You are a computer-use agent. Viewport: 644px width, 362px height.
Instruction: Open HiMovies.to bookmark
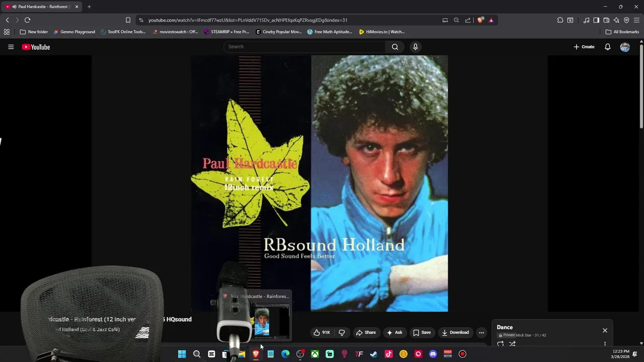pyautogui.click(x=381, y=32)
